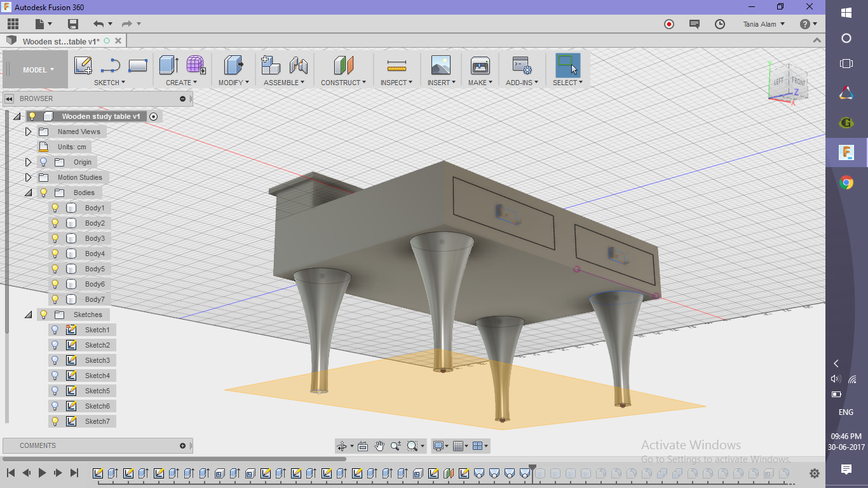
Task: Select the Wooden study table v1 tab
Action: click(61, 41)
